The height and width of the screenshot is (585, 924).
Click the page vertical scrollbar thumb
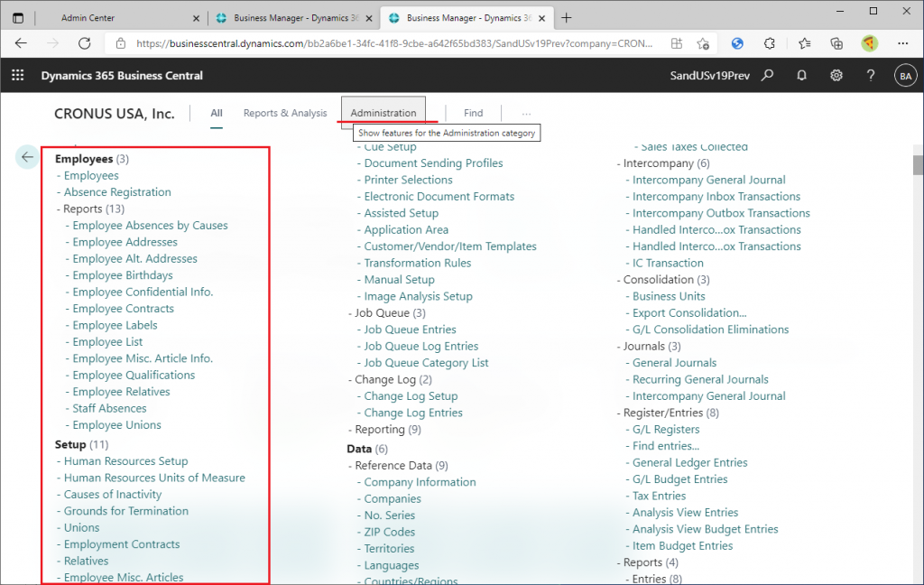918,165
